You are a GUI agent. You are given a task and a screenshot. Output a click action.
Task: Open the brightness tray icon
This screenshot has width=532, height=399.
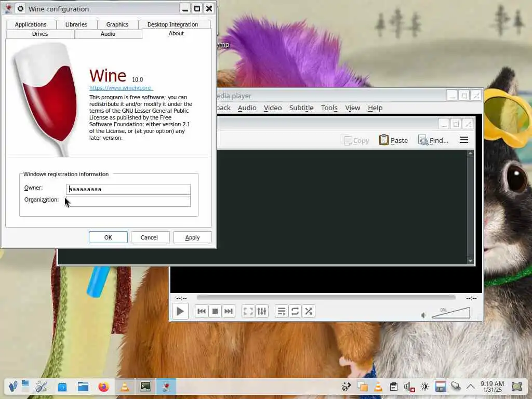coord(425,387)
